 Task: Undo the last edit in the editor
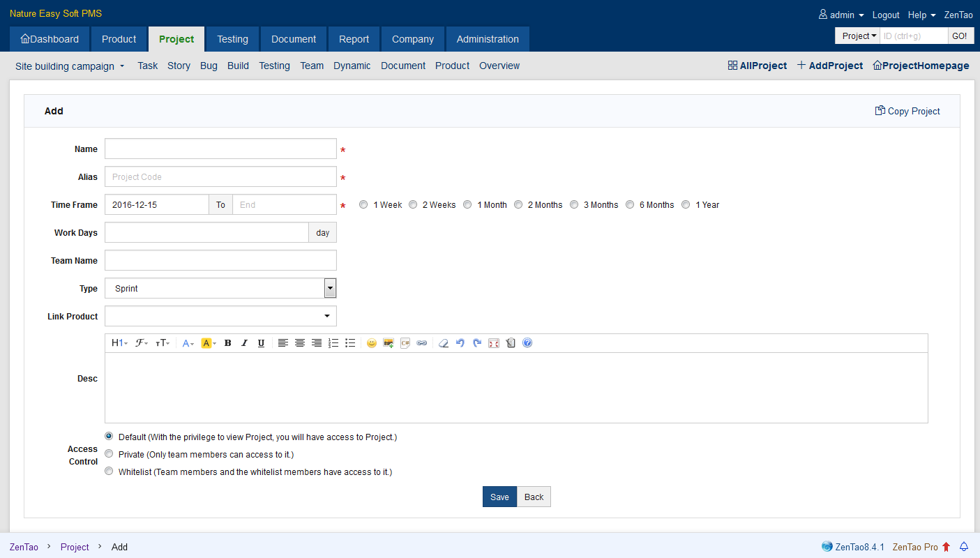460,343
